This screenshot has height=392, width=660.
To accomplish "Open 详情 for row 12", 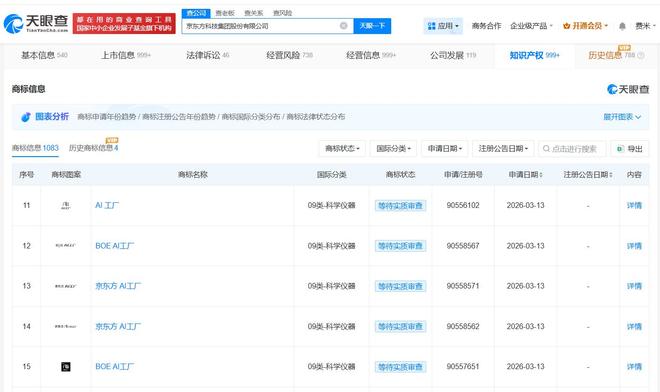I will coord(634,246).
